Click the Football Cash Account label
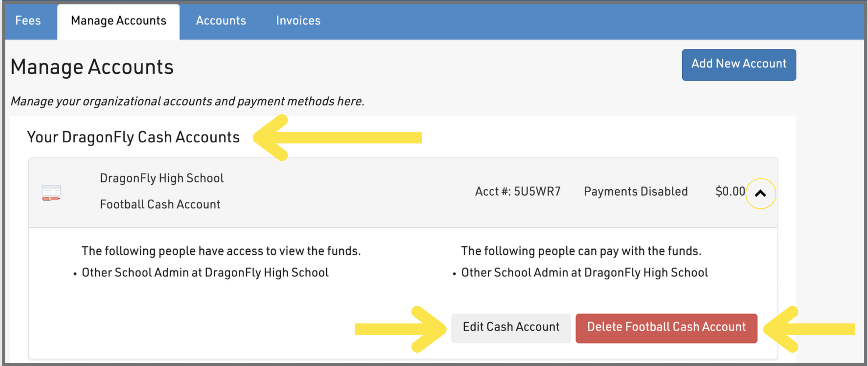Image resolution: width=868 pixels, height=366 pixels. pos(160,204)
